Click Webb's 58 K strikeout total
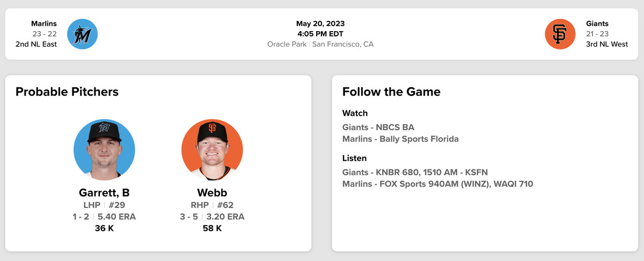 [x=212, y=229]
